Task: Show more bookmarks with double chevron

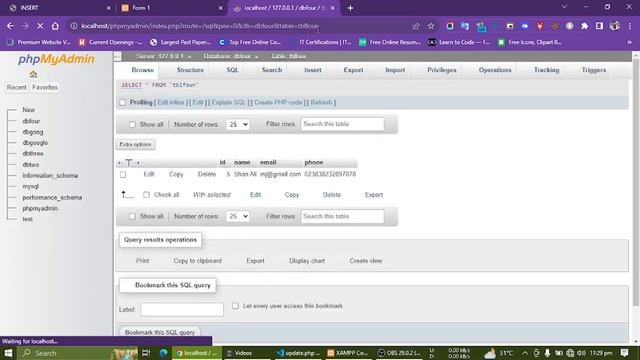Action: click(x=629, y=42)
